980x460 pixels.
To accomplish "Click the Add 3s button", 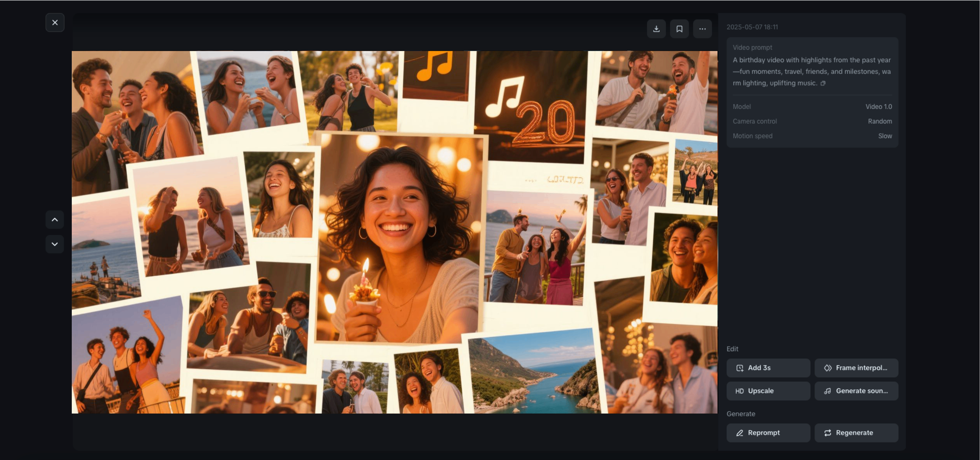I will point(768,368).
